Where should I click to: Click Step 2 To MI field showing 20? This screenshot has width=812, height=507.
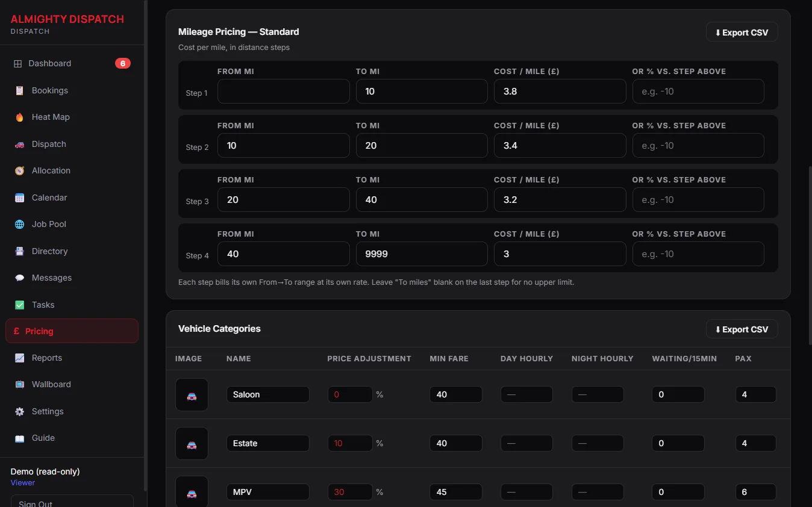[422, 146]
